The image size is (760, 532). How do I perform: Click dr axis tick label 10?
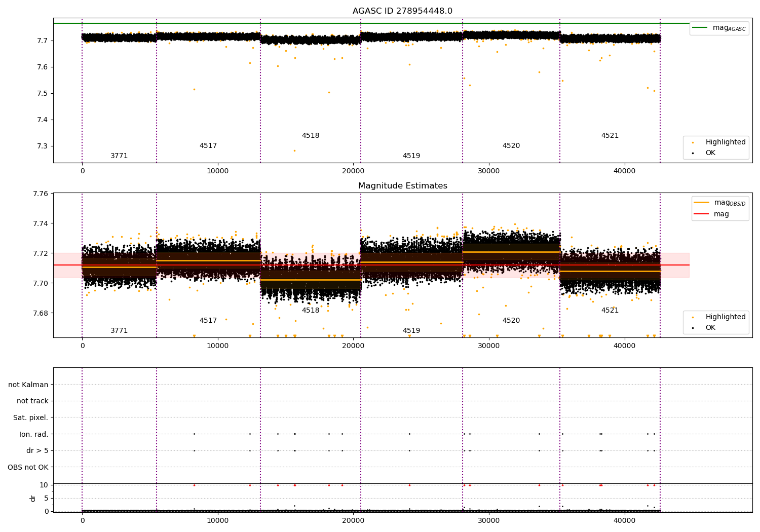coord(44,485)
